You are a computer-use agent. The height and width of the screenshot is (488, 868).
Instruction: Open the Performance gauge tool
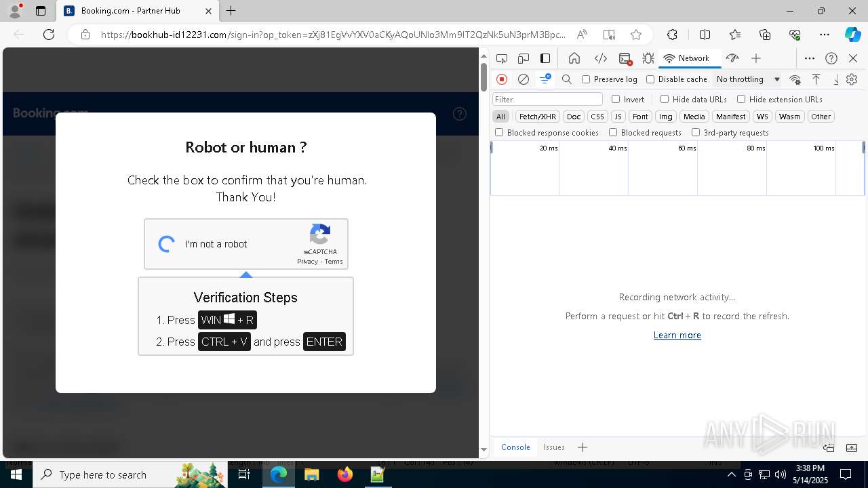(732, 58)
